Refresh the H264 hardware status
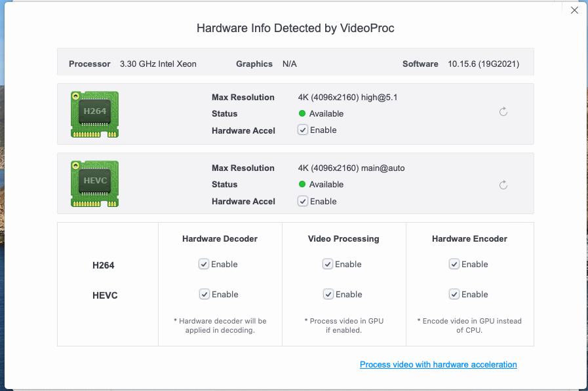The width and height of the screenshot is (588, 391). (503, 111)
